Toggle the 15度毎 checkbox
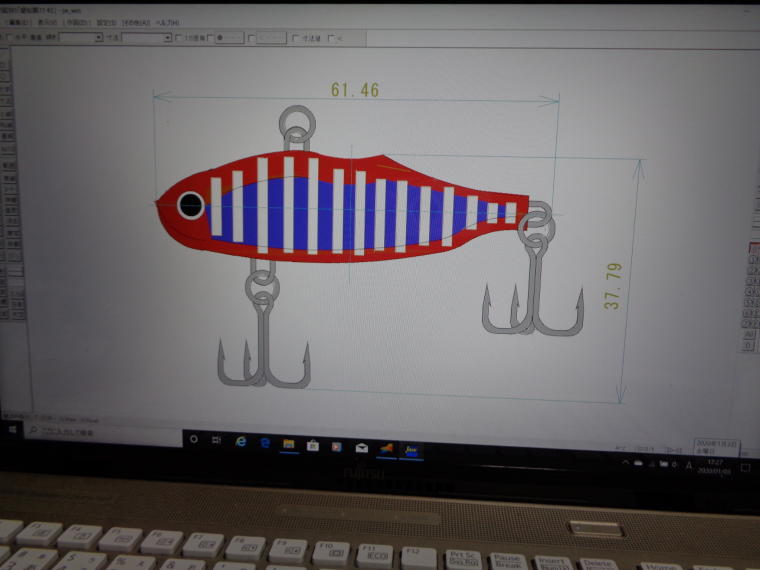Screen dimensions: 760x570 click(178, 38)
